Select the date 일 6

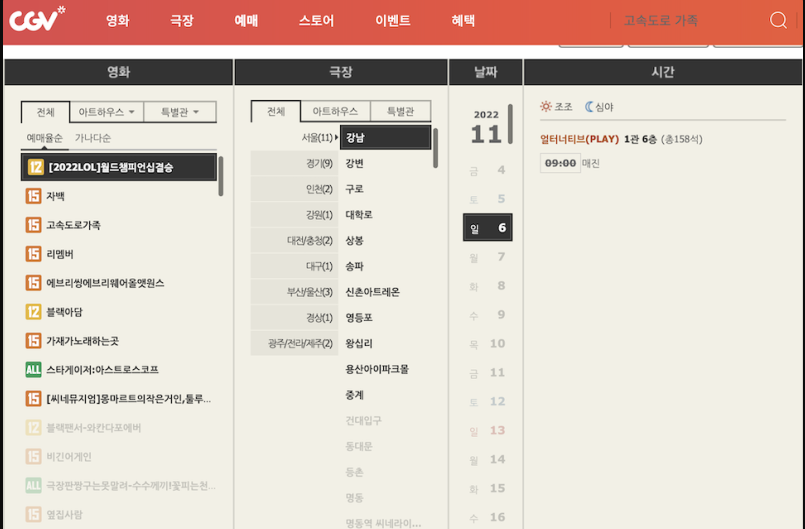[x=488, y=228]
